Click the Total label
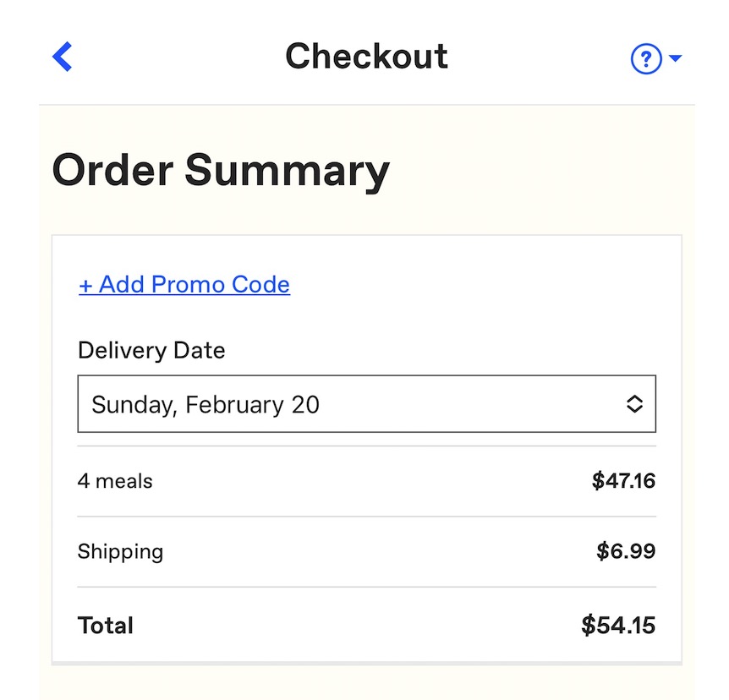 coord(106,626)
